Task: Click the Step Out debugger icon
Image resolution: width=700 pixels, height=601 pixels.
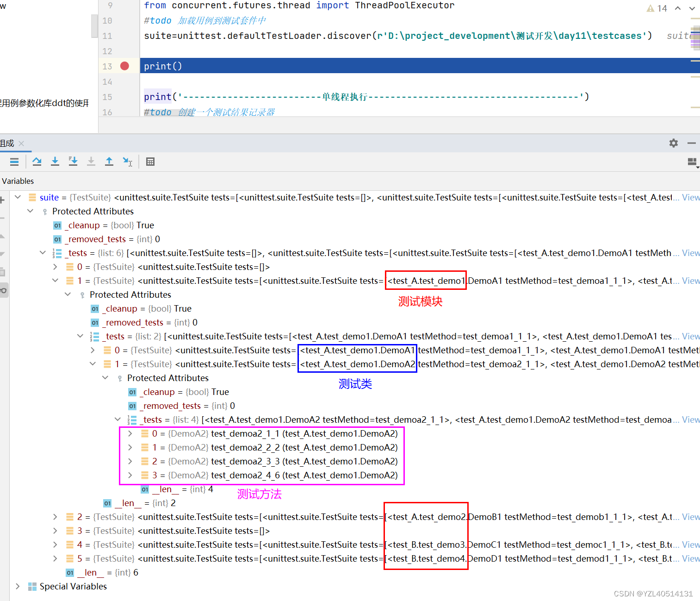Action: [x=109, y=161]
